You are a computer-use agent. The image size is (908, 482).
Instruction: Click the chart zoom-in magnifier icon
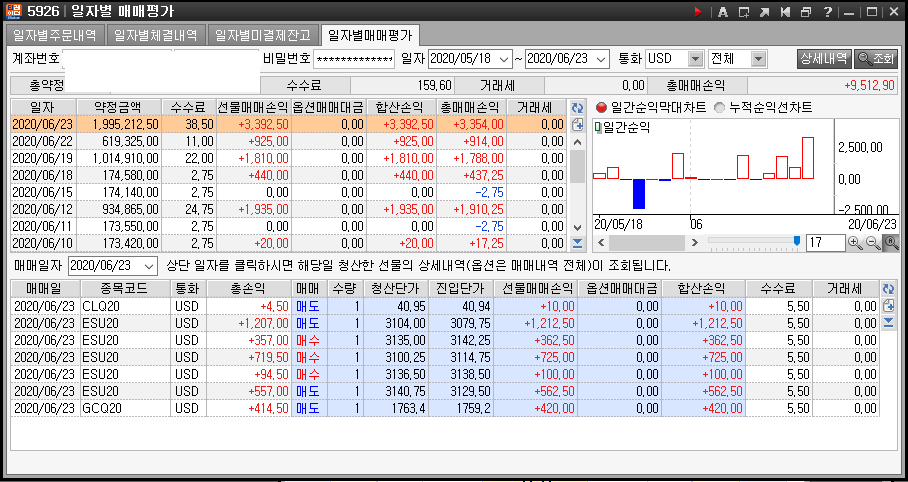tap(855, 242)
